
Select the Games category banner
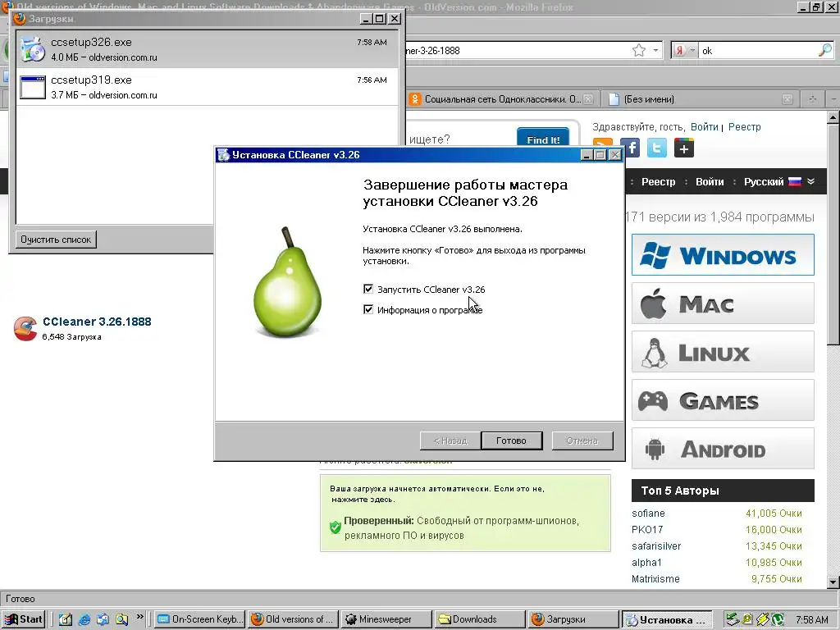(723, 400)
